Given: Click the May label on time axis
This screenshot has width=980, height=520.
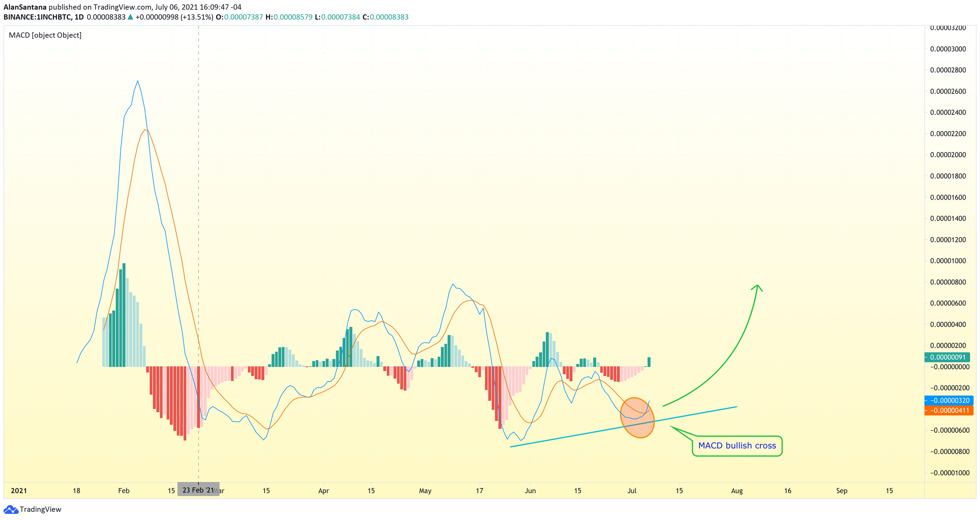Looking at the screenshot, I should click(425, 491).
